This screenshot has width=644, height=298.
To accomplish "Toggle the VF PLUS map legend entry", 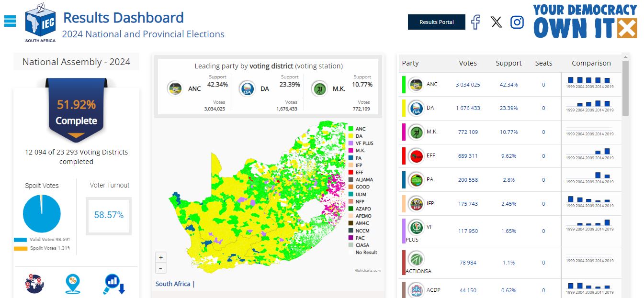I will [361, 143].
